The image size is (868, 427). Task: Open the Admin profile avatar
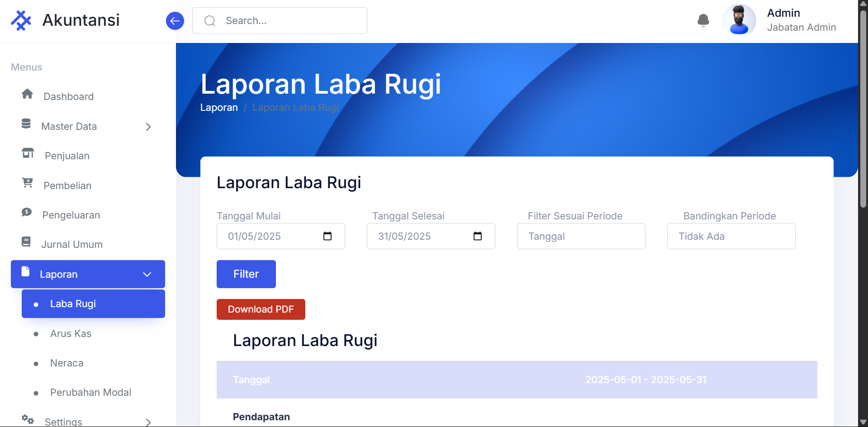pos(739,20)
